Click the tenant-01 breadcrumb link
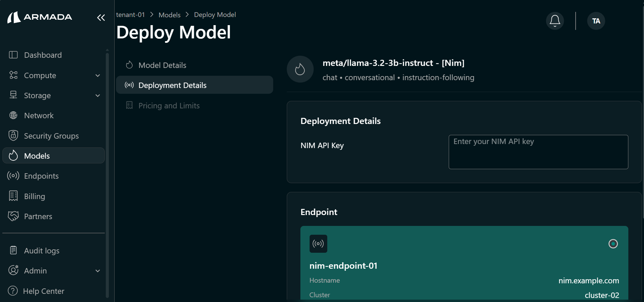The image size is (644, 302). (x=130, y=15)
